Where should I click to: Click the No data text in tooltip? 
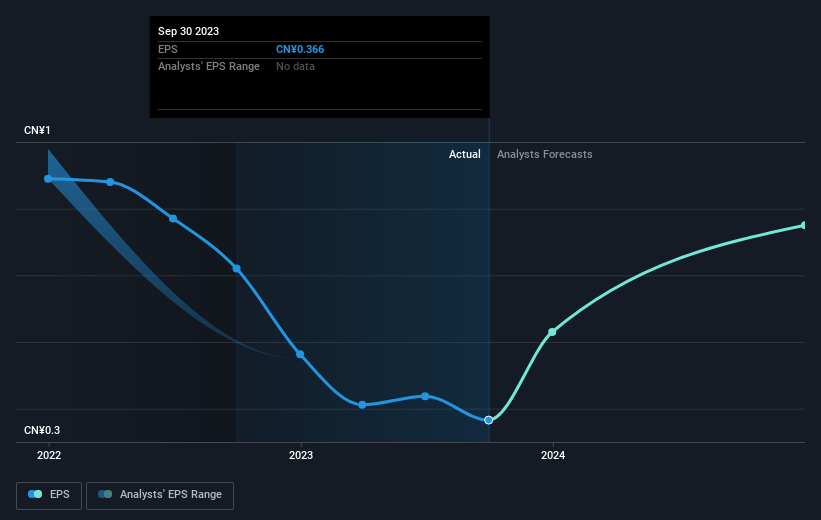295,67
